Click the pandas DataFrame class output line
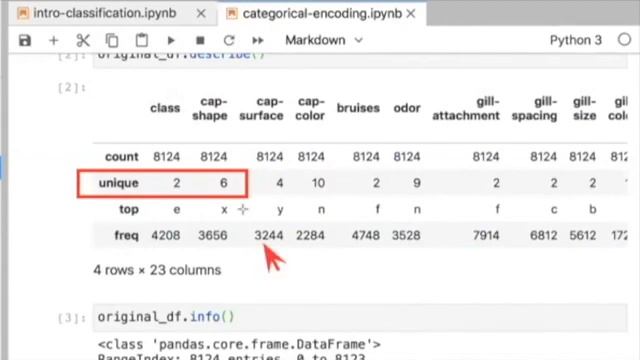The width and height of the screenshot is (640, 360). [239, 344]
